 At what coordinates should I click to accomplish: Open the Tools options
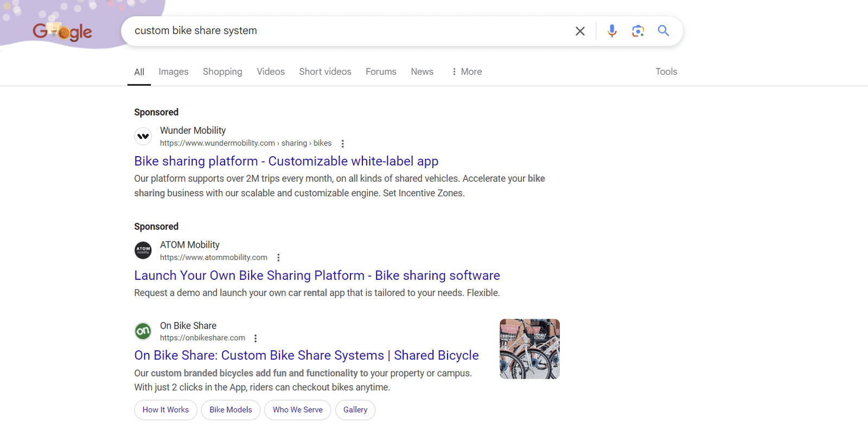[666, 72]
